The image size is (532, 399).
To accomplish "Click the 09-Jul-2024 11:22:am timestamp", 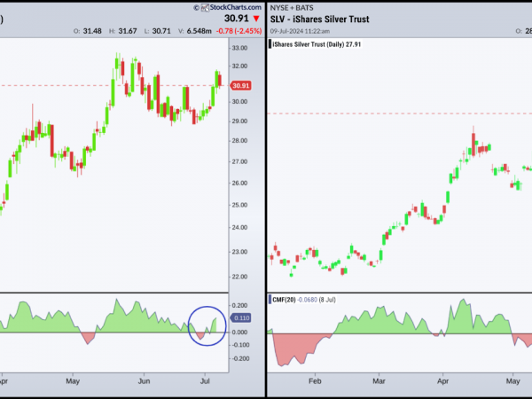I will [x=300, y=31].
